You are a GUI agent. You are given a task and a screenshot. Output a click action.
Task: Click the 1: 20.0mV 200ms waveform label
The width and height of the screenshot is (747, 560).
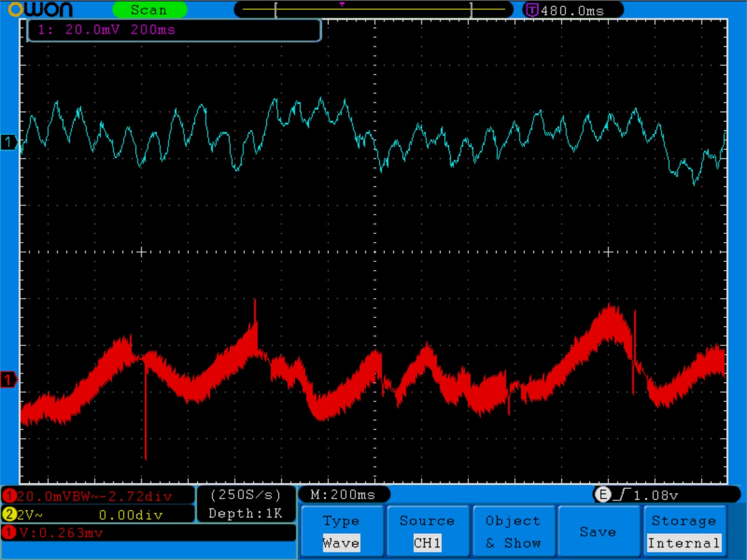click(174, 30)
